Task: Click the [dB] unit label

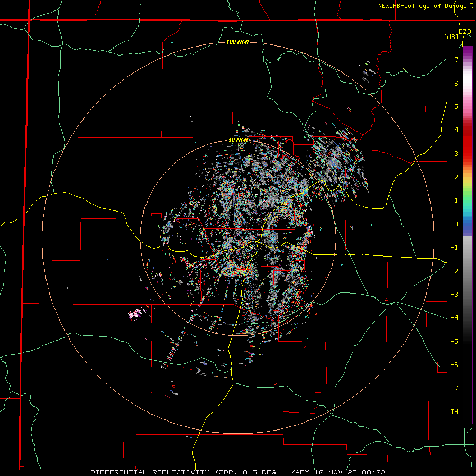Action: [x=452, y=37]
